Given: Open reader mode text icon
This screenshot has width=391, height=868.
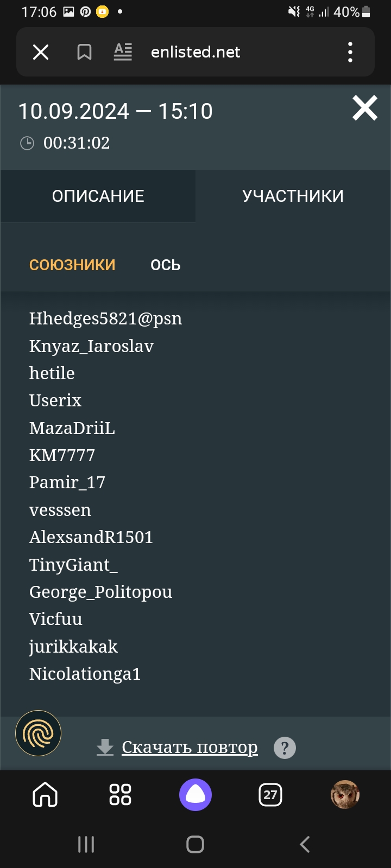Looking at the screenshot, I should click(x=123, y=52).
